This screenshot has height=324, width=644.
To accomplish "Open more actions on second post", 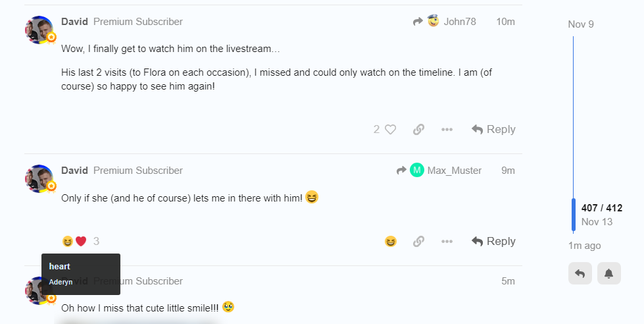I will 447,242.
